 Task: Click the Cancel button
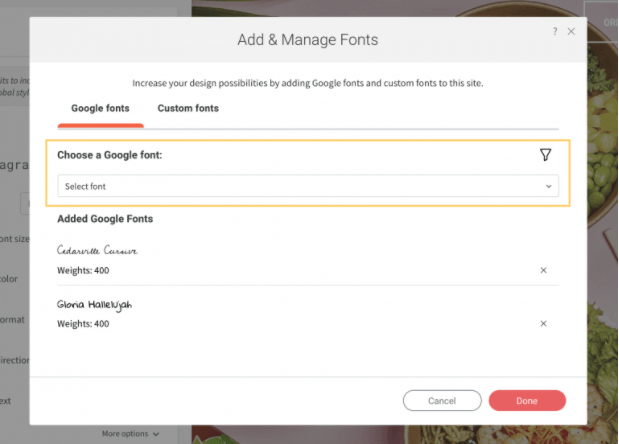pos(442,401)
